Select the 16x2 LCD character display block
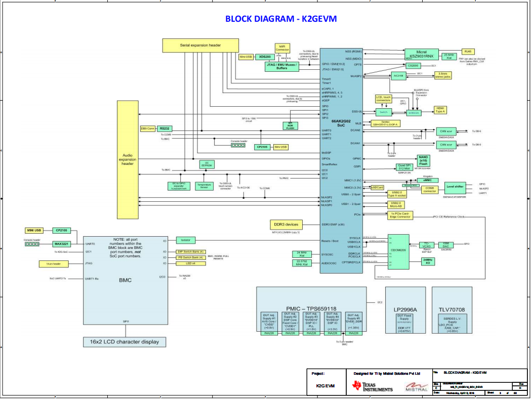 click(125, 342)
